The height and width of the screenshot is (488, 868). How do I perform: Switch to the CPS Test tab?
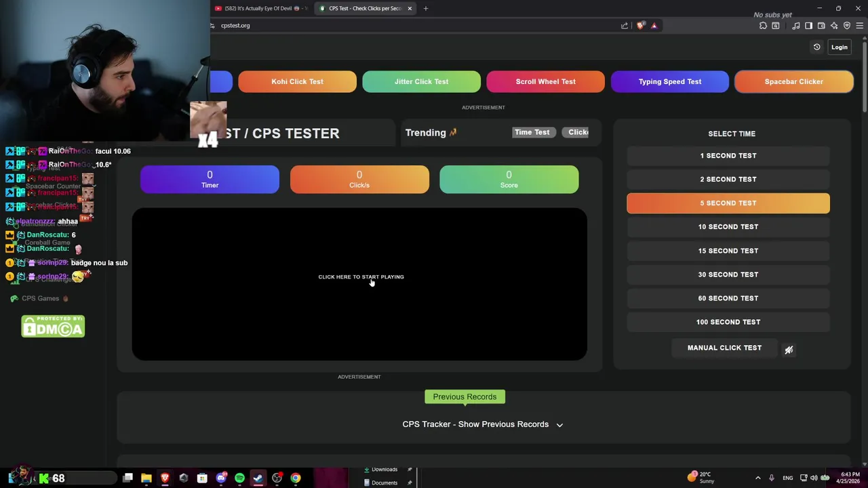click(365, 8)
